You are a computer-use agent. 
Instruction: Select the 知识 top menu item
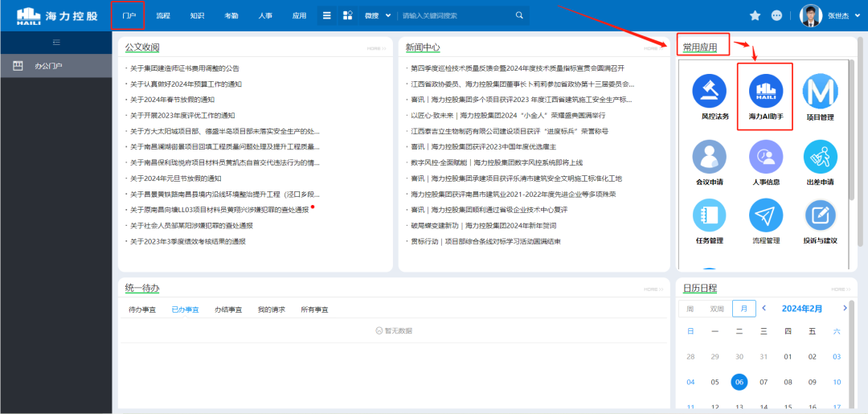tap(197, 15)
